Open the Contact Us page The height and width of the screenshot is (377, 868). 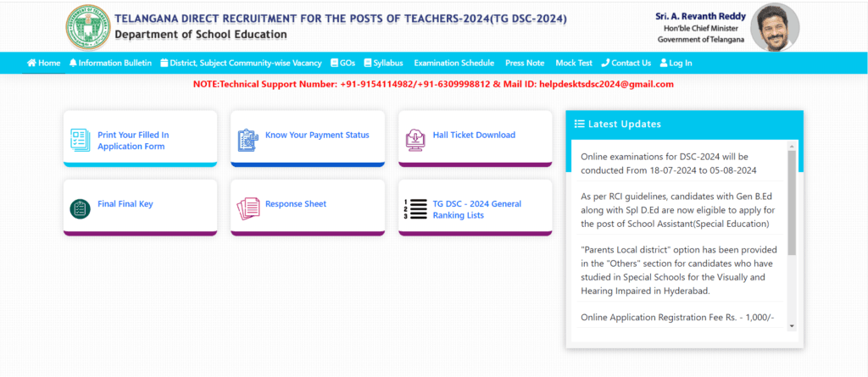[626, 63]
